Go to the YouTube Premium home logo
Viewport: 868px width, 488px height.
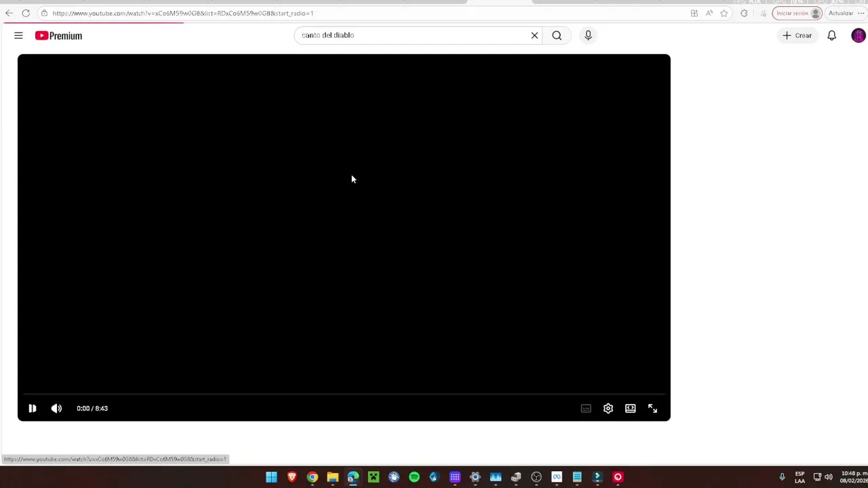click(x=58, y=35)
